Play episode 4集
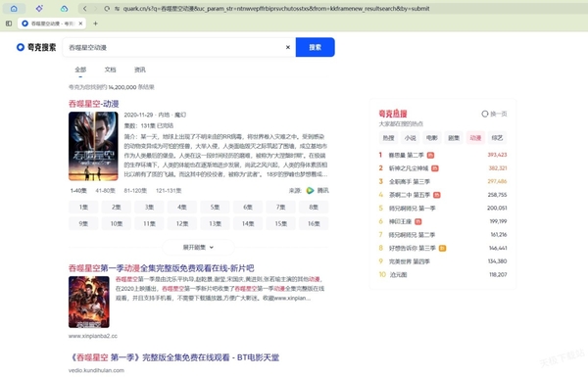Image resolution: width=588 pixels, height=377 pixels. coord(182,207)
